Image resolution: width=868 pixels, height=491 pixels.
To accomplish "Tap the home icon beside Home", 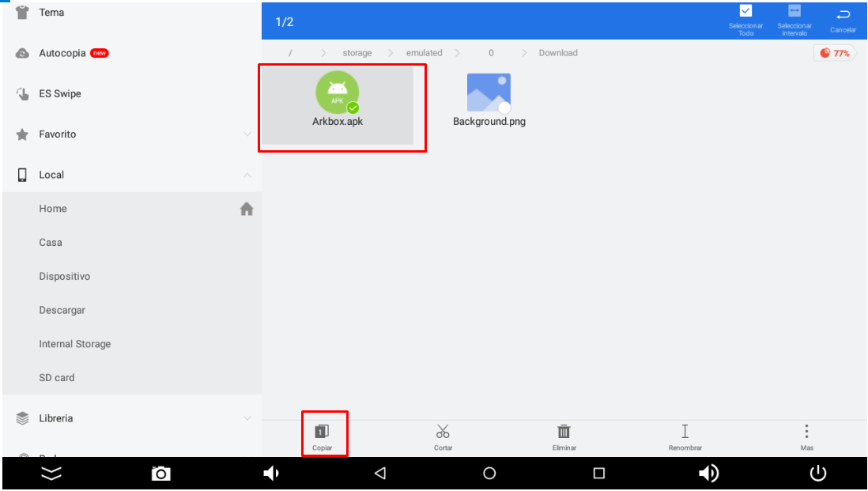I will pos(247,209).
